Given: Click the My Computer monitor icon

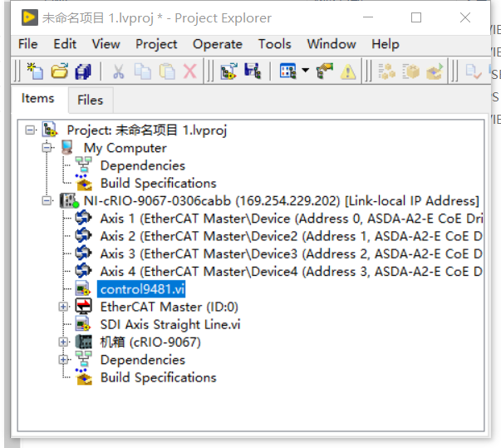Looking at the screenshot, I should (x=67, y=148).
